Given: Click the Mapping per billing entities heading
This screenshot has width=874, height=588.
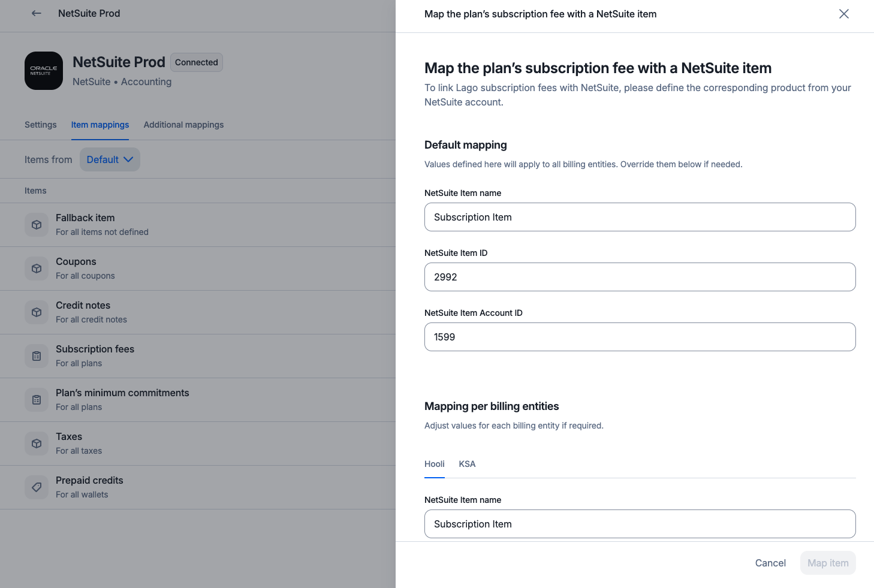Looking at the screenshot, I should [x=492, y=406].
